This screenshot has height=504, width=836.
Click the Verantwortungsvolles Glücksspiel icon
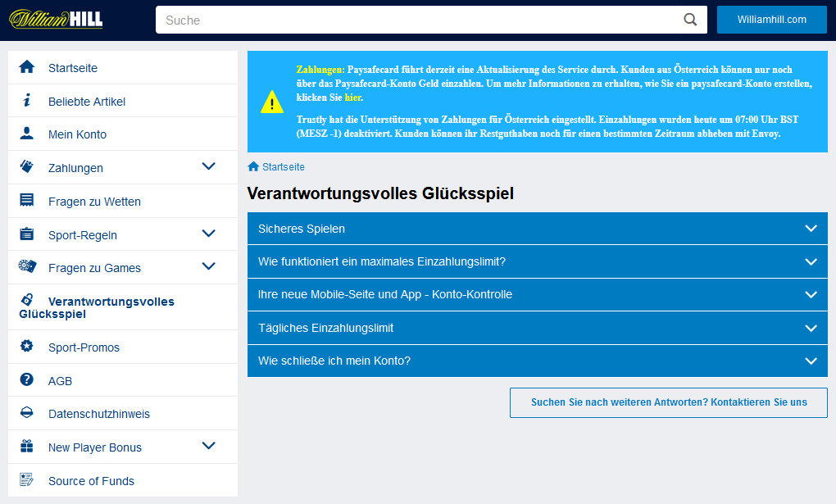point(27,299)
